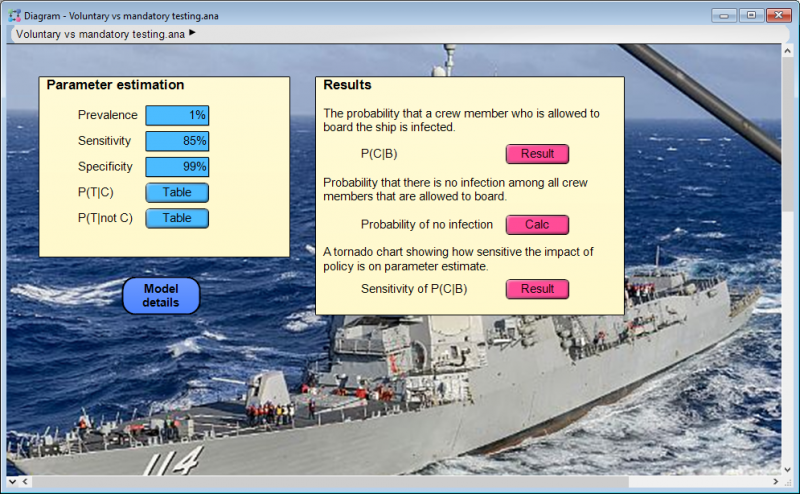The width and height of the screenshot is (800, 494).
Task: Click the bottom-left collapse chevron
Action: coord(12,481)
